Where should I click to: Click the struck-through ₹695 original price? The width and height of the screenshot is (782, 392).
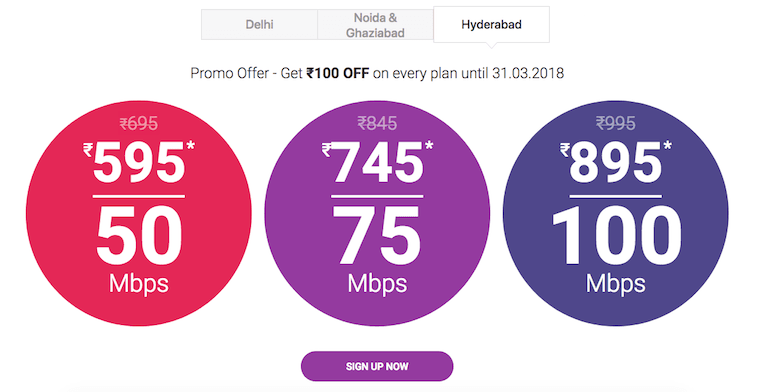tap(139, 123)
